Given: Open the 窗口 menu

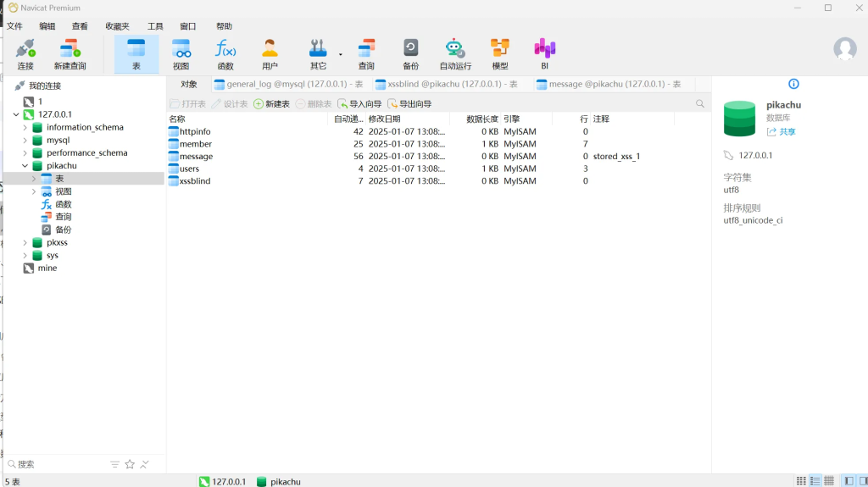Looking at the screenshot, I should coord(187,26).
